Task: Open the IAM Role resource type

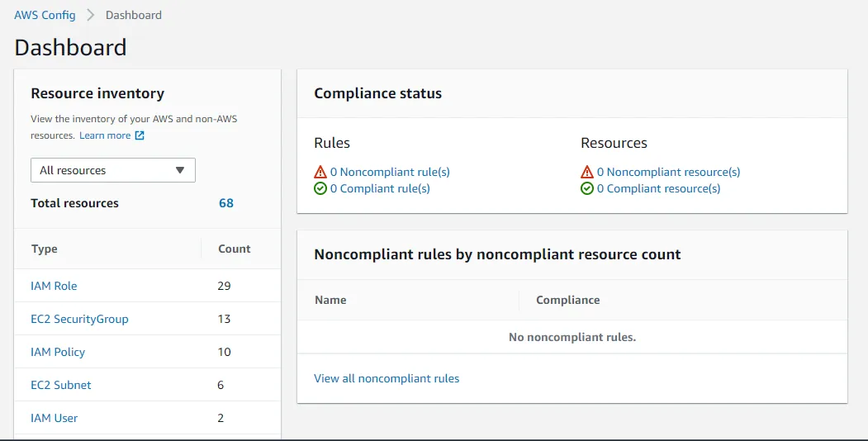Action: 54,286
